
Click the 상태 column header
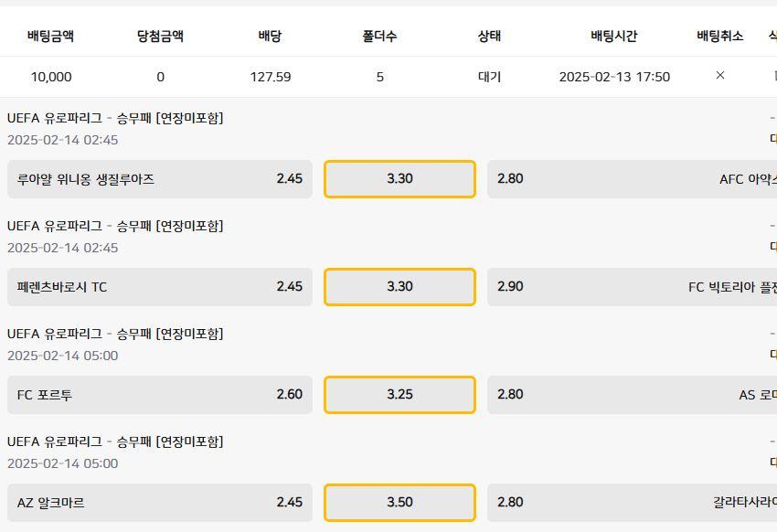tap(489, 37)
